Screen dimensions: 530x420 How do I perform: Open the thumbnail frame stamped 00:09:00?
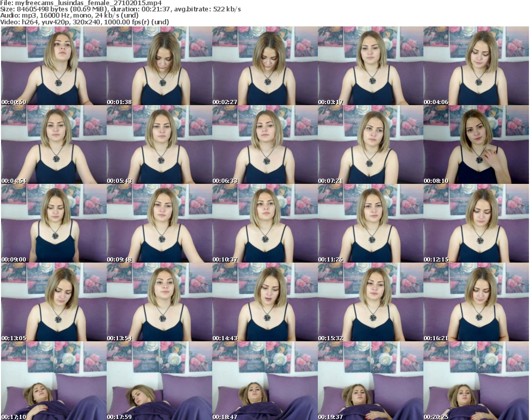point(54,224)
